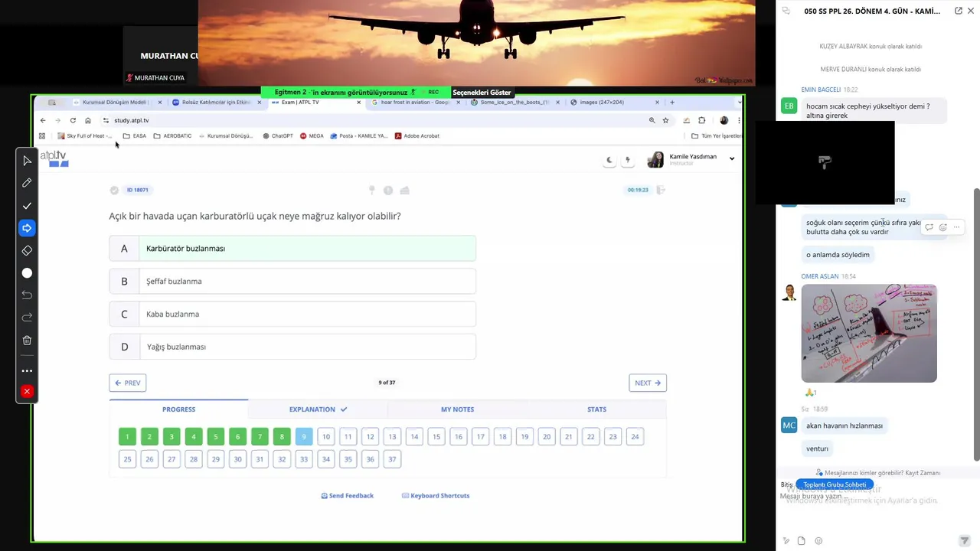Click the lightning bolt icon in atpl.tv header
Image resolution: width=980 pixels, height=551 pixels.
pos(628,160)
